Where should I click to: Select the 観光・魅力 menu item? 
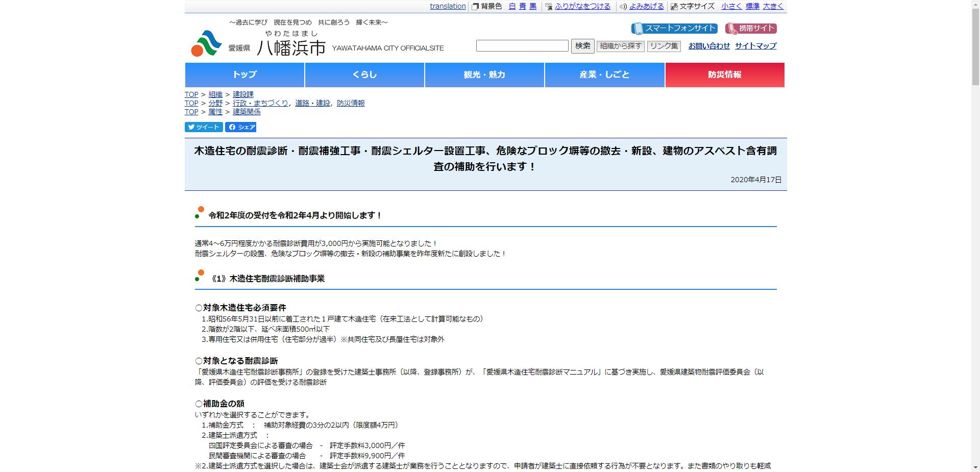click(x=484, y=74)
